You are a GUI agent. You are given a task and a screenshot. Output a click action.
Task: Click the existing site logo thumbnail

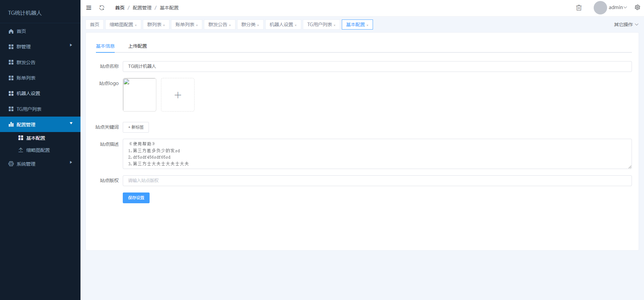point(140,95)
